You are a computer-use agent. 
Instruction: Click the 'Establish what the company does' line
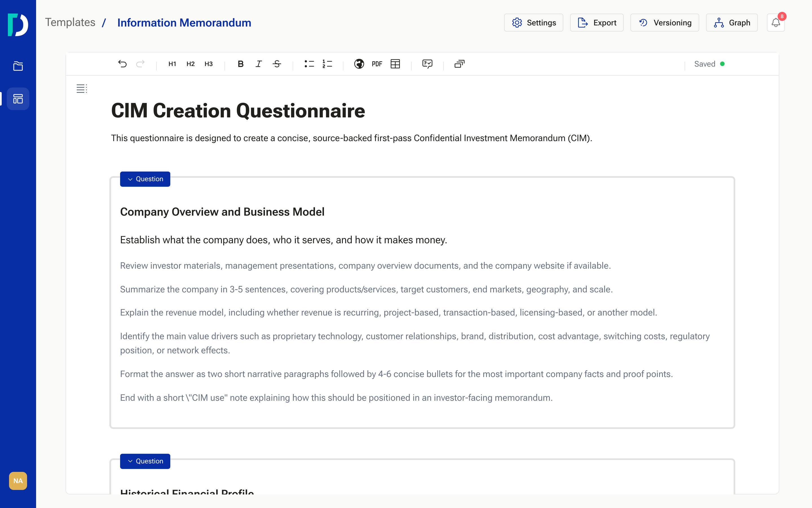[x=284, y=240]
